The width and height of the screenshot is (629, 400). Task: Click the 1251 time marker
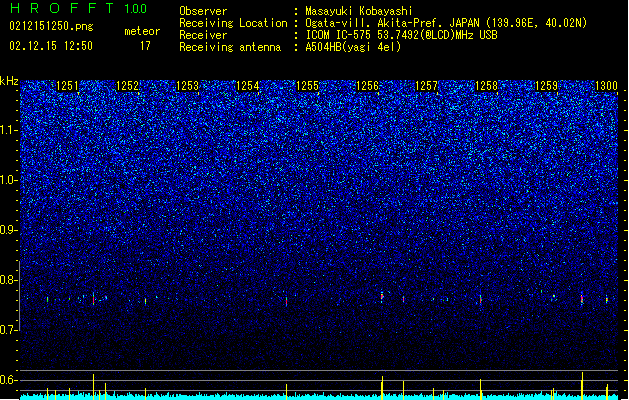pyautogui.click(x=67, y=86)
